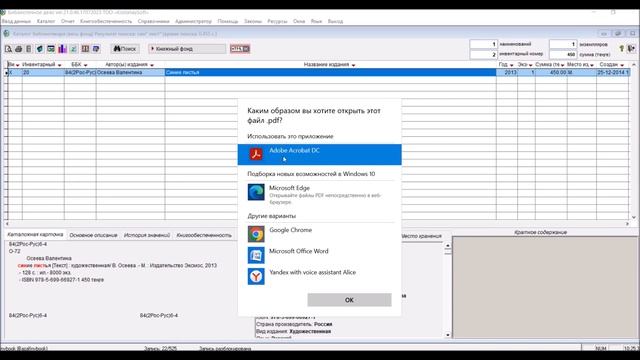Click the up arrow of the description panel scrollbar
The height and width of the screenshot is (360, 640).
[448, 246]
